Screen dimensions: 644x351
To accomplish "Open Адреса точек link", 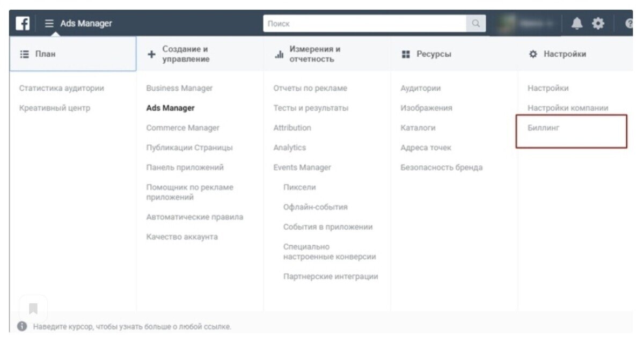I will (426, 148).
